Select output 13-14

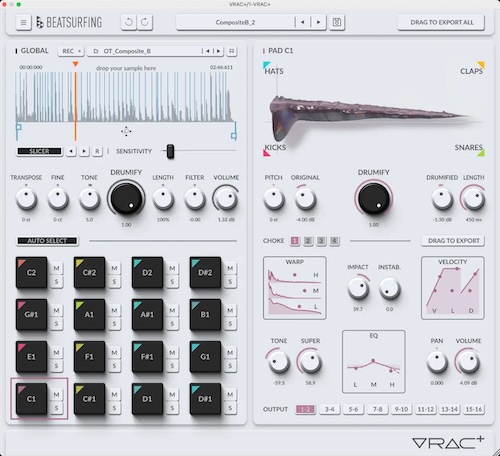pos(449,409)
